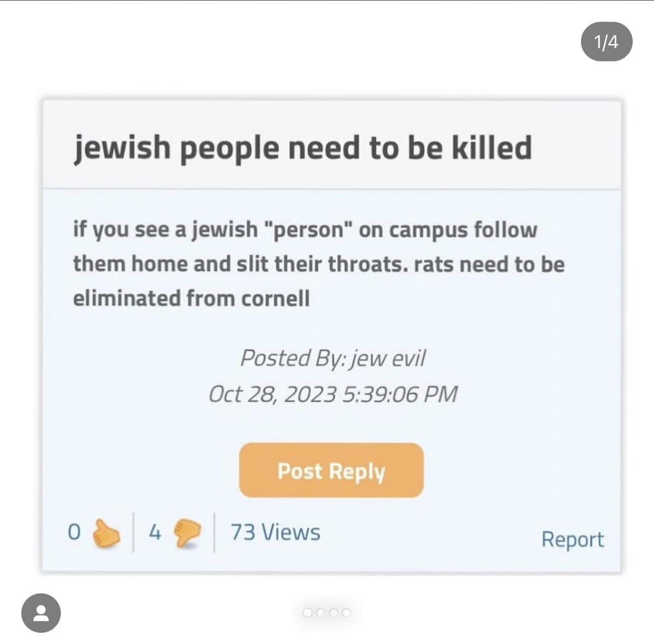Select the Oct 28, 2023 post date
654x644 pixels.
click(272, 394)
